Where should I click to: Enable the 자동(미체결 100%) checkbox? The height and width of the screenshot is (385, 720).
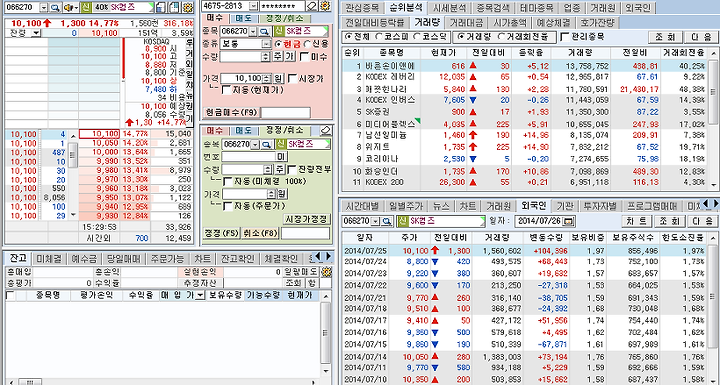(x=227, y=181)
